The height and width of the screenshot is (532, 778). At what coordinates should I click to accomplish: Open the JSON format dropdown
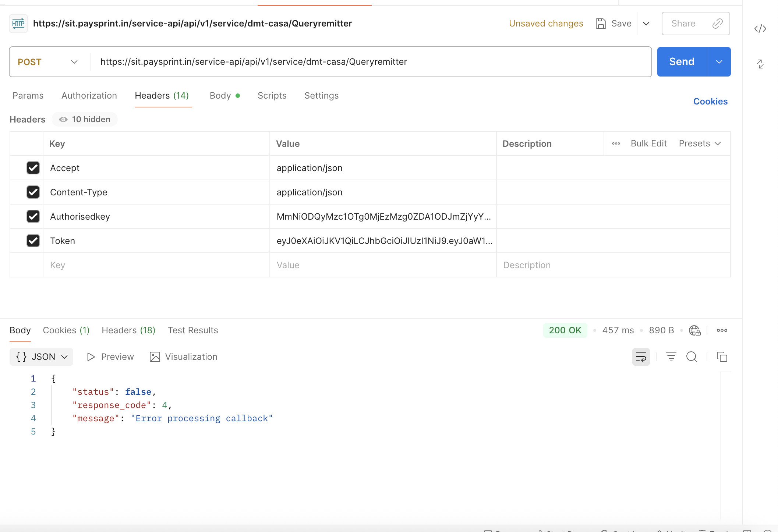coord(42,357)
